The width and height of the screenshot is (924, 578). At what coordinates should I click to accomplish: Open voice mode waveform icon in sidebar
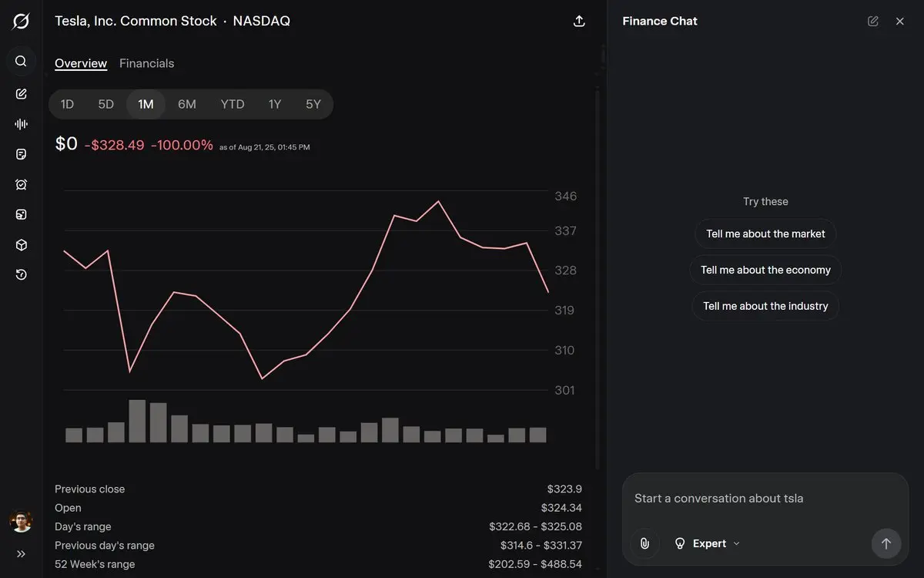pyautogui.click(x=21, y=124)
